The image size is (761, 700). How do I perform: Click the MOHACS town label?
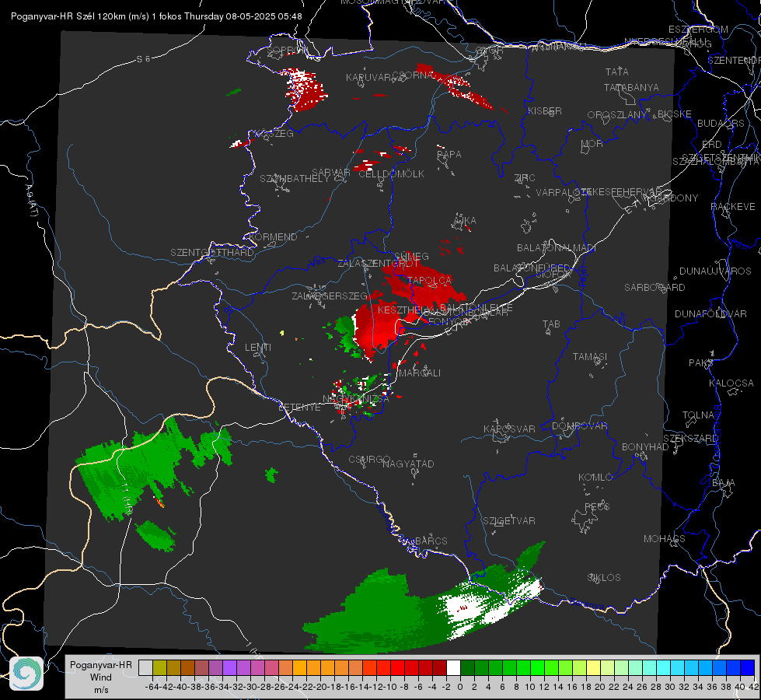665,539
